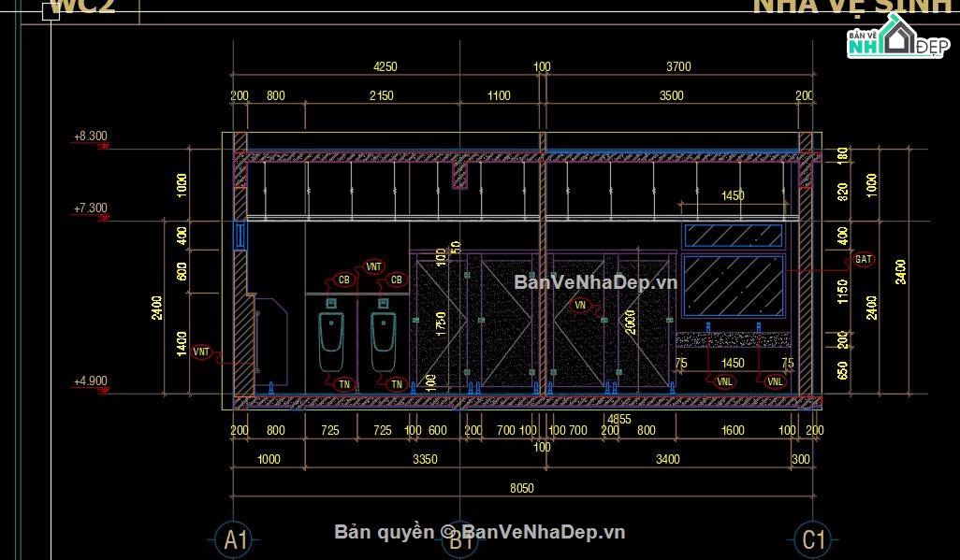This screenshot has width=960, height=560.
Task: Click the Bản quyền BanVeNhaDep.vn copyright text
Action: click(479, 532)
